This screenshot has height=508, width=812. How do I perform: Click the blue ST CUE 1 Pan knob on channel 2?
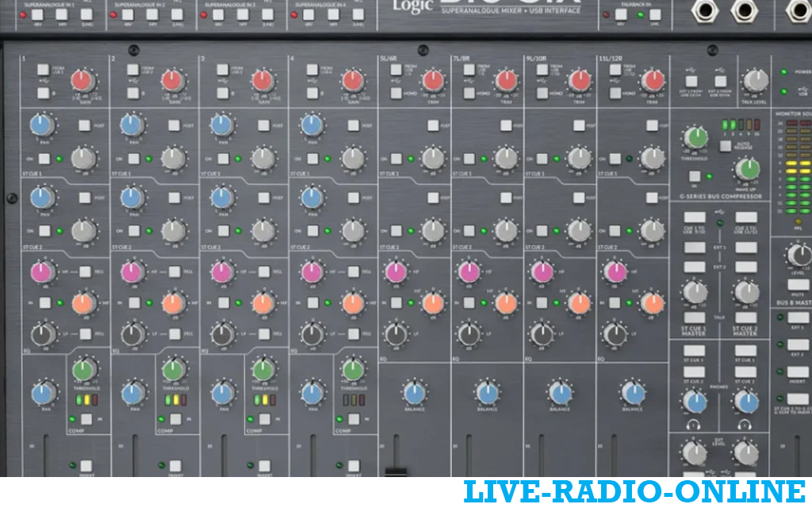tap(132, 125)
